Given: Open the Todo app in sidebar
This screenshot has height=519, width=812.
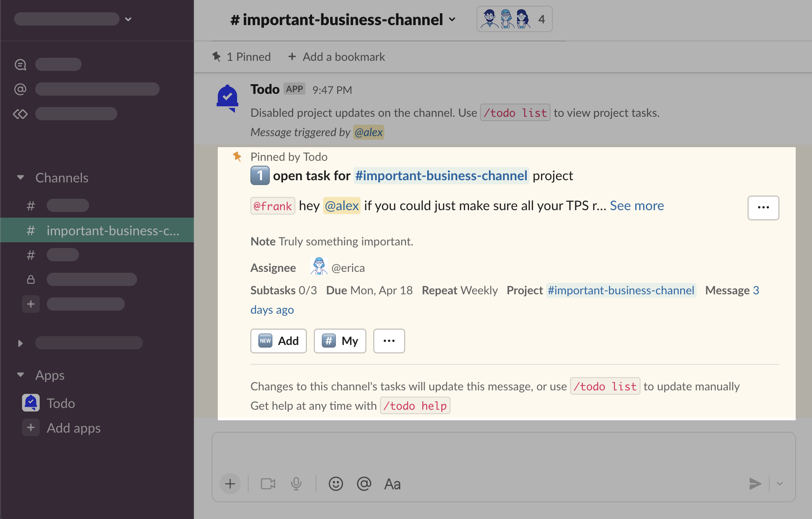Looking at the screenshot, I should tap(60, 403).
